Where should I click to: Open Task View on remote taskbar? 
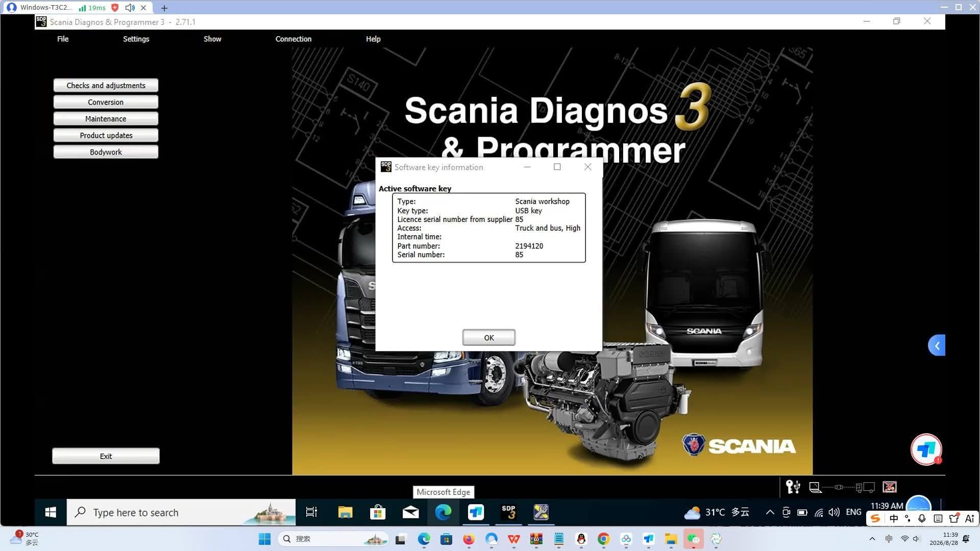point(311,512)
